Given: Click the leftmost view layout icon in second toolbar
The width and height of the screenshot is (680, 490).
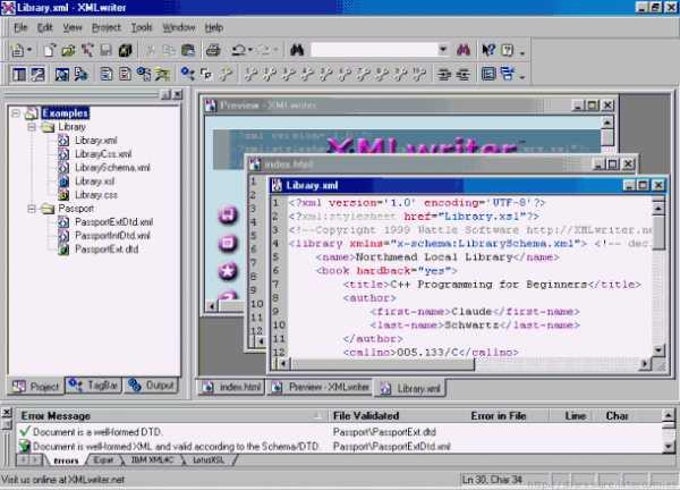Looking at the screenshot, I should coord(19,74).
